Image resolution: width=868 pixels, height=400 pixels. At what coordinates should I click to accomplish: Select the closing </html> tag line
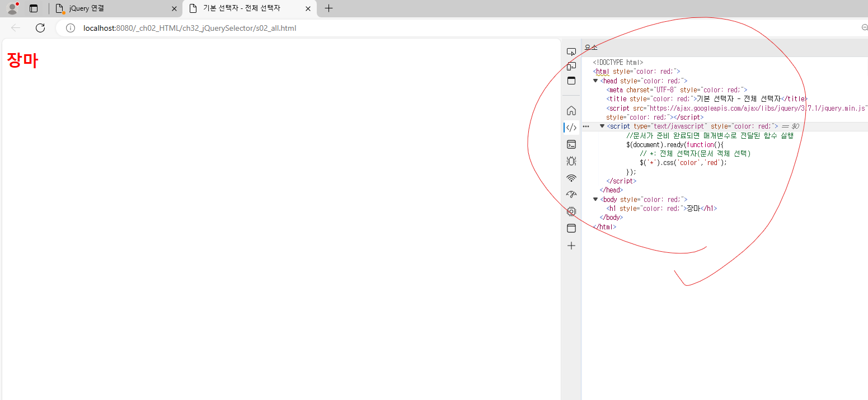(x=604, y=227)
